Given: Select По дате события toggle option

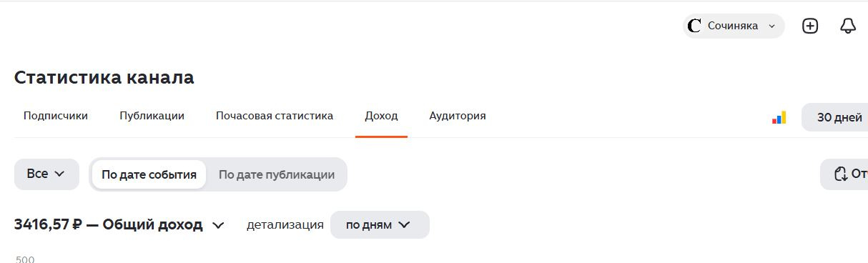Looking at the screenshot, I should [149, 174].
